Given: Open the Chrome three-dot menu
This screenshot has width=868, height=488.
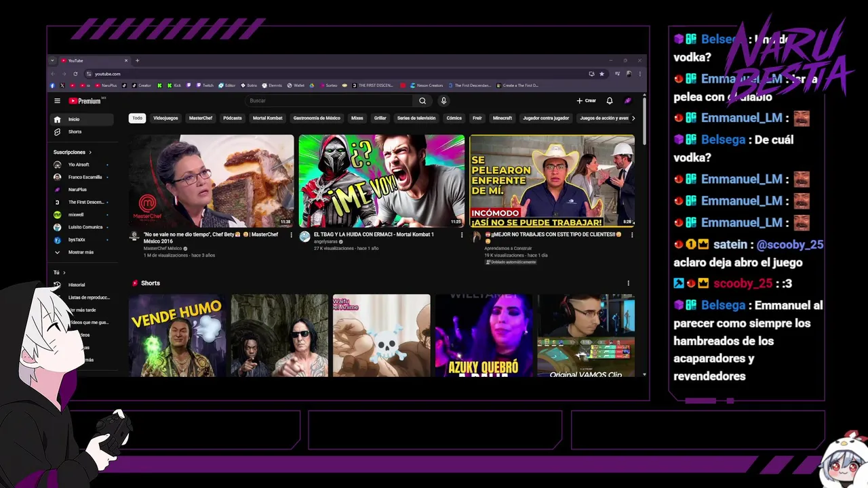Looking at the screenshot, I should [639, 74].
